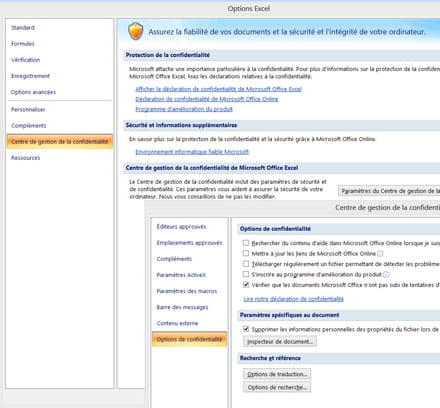440x408 pixels.
Task: Open Paramètres ActiveX settings
Action: pyautogui.click(x=181, y=275)
